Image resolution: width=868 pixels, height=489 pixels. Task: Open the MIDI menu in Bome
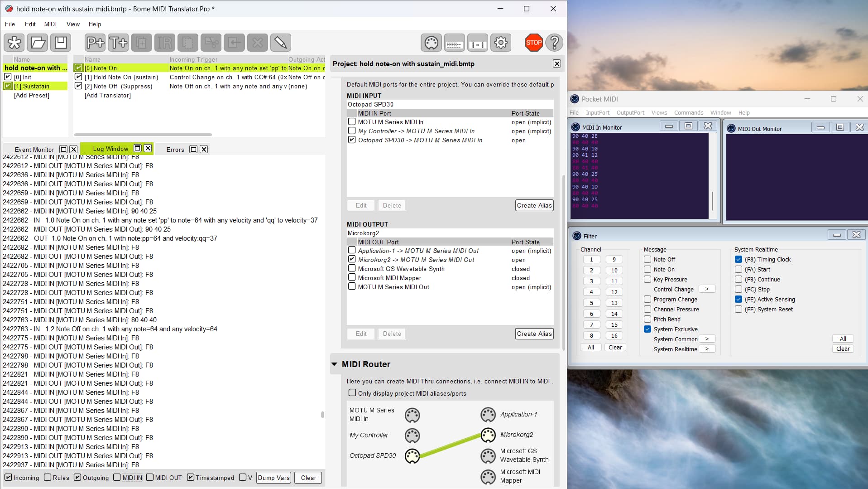click(x=50, y=24)
